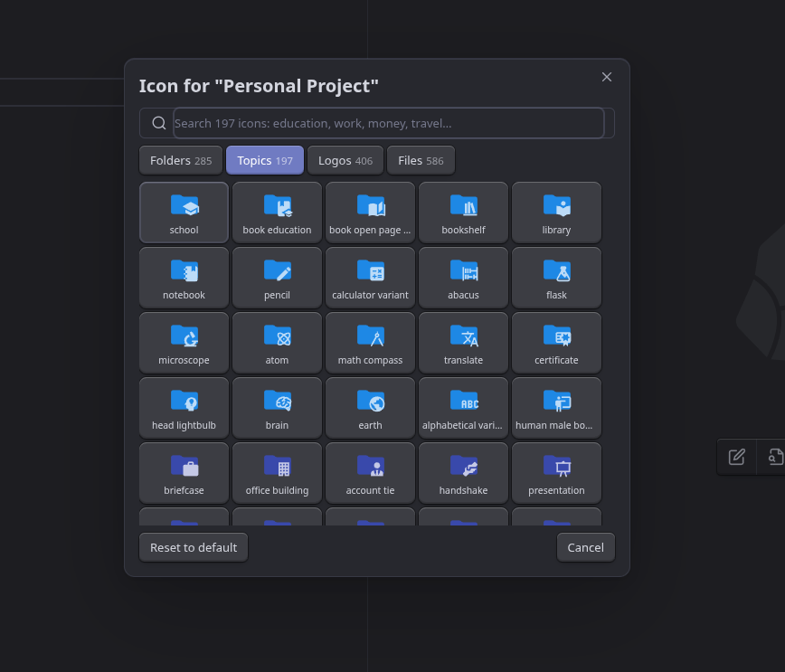
Task: Close the icon dialog with X
Action: click(x=607, y=77)
